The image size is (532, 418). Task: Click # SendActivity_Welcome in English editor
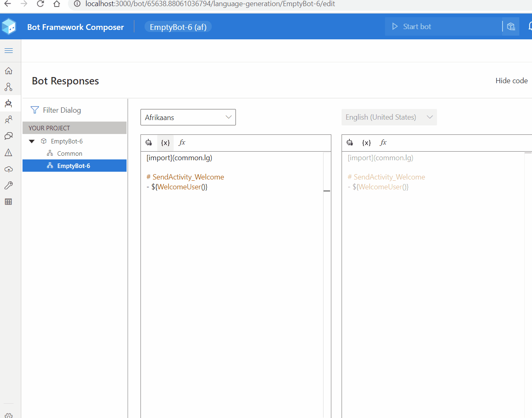(386, 177)
